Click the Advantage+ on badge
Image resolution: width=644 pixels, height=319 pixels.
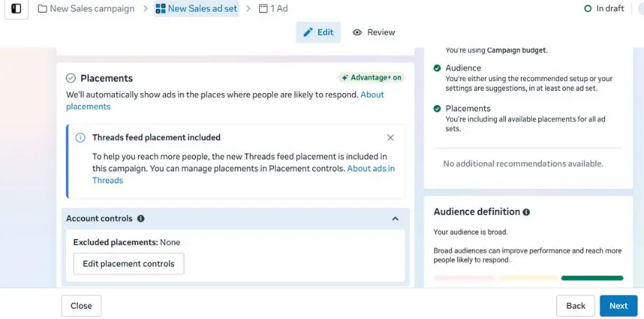click(x=371, y=78)
